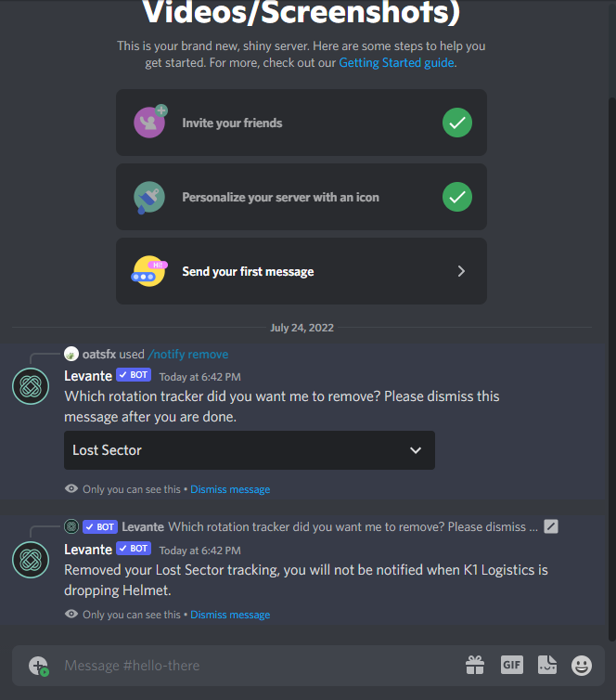The image size is (616, 700).
Task: Dismiss the first Levante message
Action: tap(230, 489)
